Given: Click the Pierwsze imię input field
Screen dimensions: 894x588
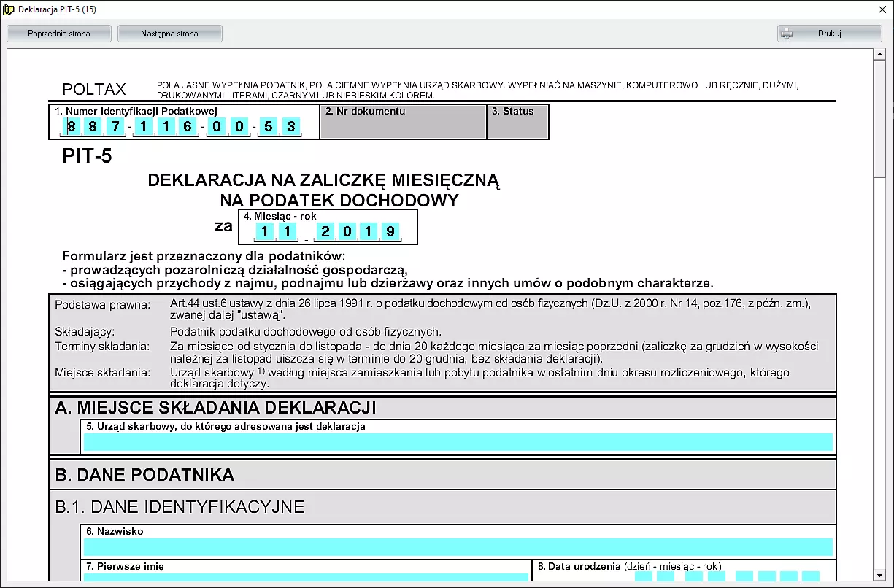Looking at the screenshot, I should [306, 578].
